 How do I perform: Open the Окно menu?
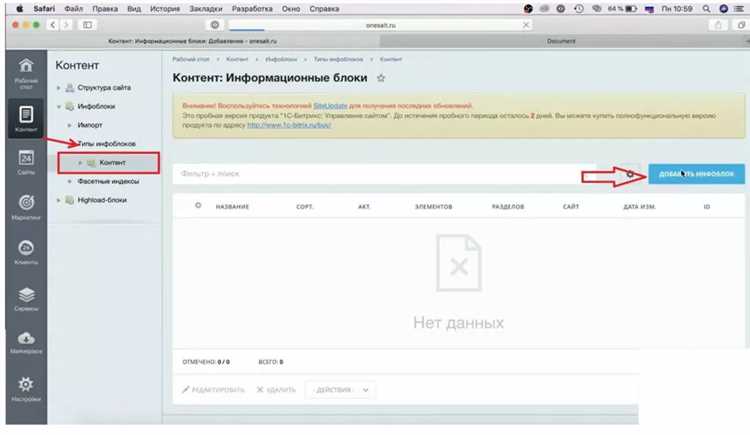pos(291,9)
